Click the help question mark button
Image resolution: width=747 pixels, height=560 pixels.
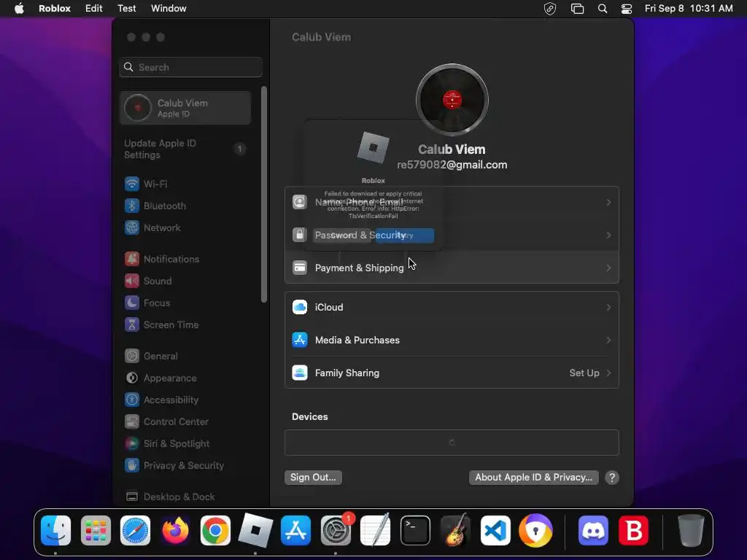coord(612,478)
